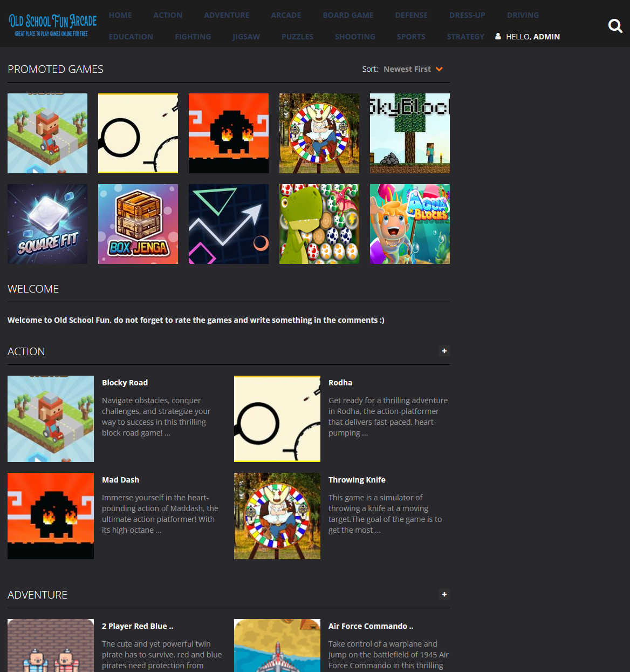Open Square Fit promoted game icon

(47, 224)
